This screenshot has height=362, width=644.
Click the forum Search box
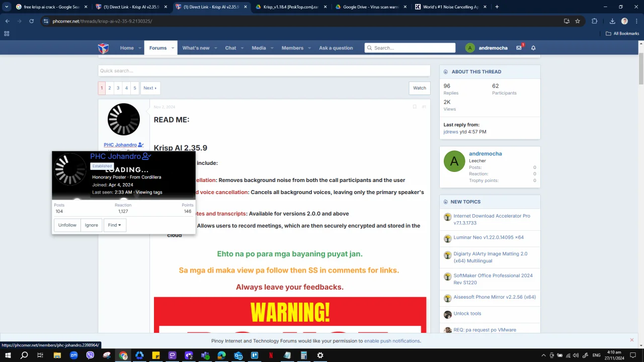pos(410,48)
